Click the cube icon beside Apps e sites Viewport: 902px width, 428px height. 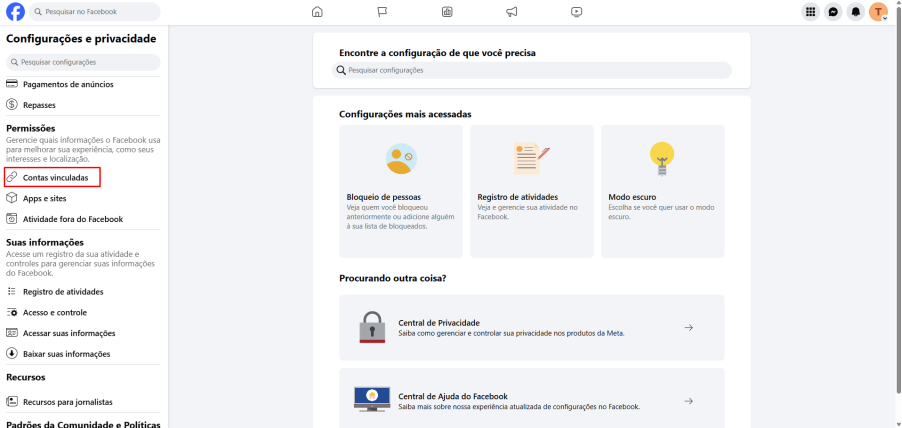click(x=12, y=198)
